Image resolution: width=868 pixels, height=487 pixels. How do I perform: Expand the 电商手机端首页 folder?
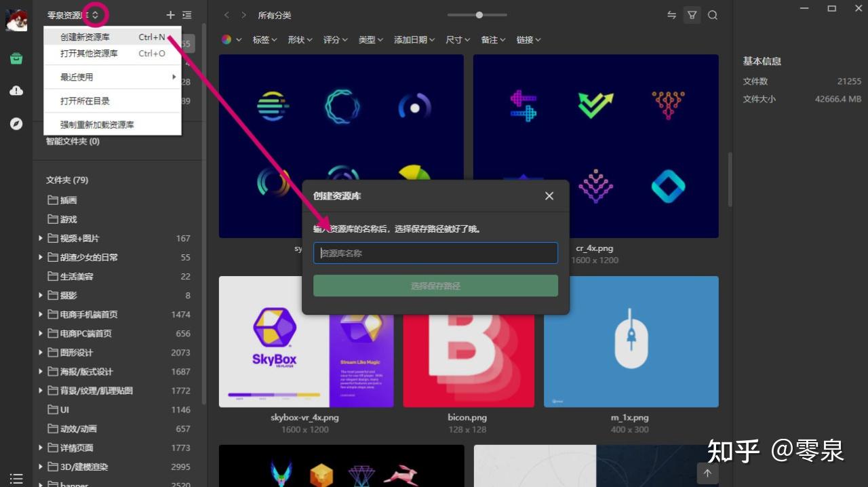tap(41, 314)
